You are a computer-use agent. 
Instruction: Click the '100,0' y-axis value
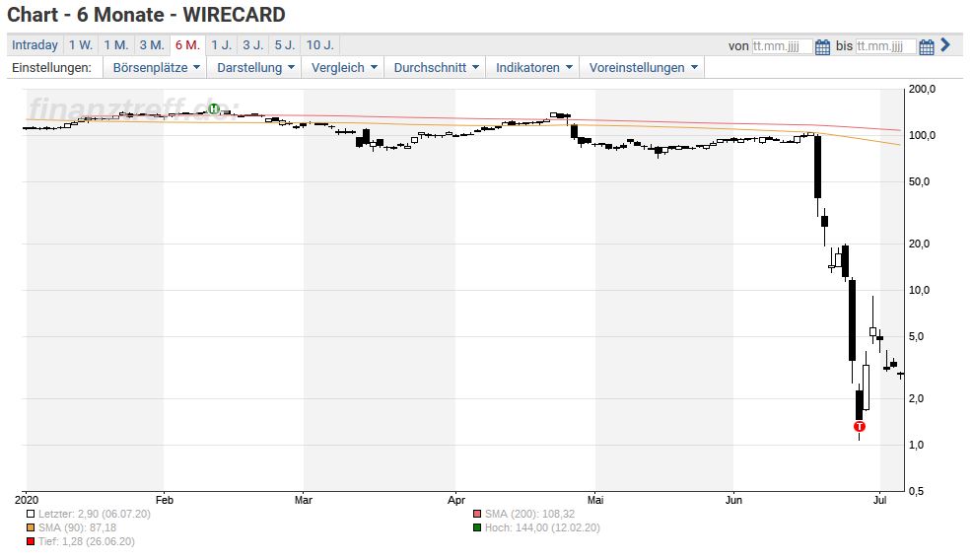point(922,136)
